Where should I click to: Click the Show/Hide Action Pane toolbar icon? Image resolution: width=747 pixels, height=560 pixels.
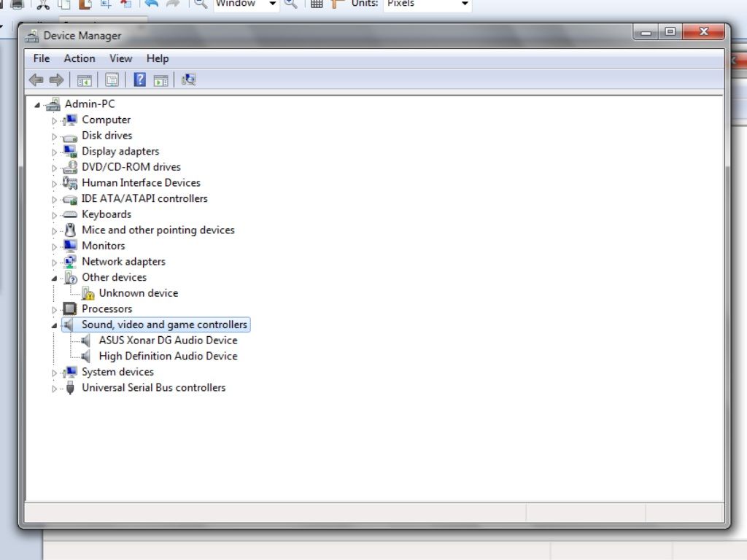[160, 80]
